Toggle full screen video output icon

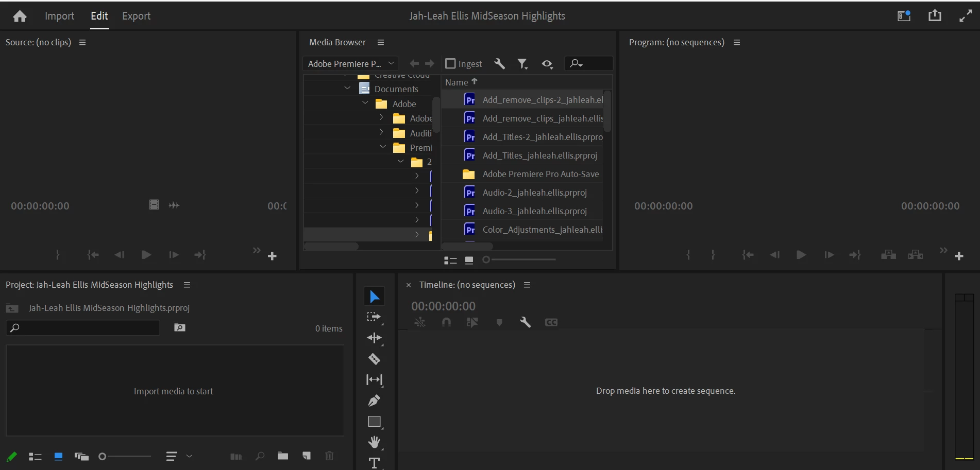tap(966, 16)
